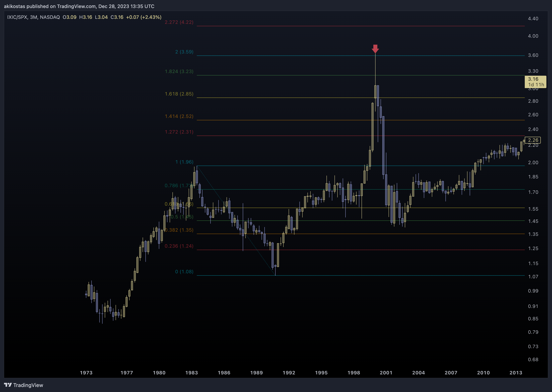
Task: Select the 0.382 (1.35) Fibonacci label
Action: click(x=179, y=230)
